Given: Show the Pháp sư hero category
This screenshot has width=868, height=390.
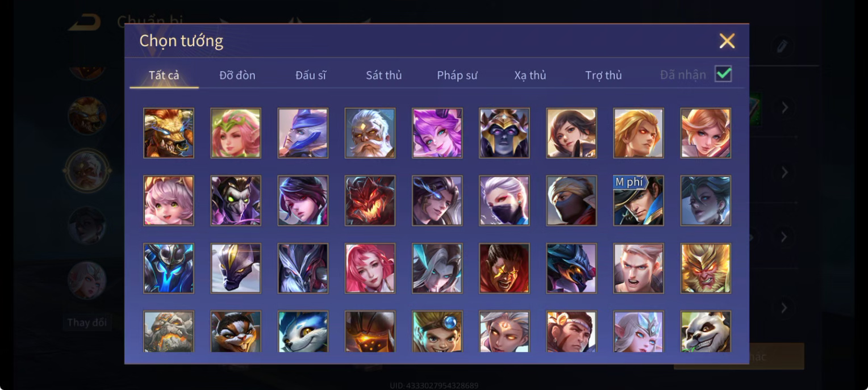Looking at the screenshot, I should [457, 75].
